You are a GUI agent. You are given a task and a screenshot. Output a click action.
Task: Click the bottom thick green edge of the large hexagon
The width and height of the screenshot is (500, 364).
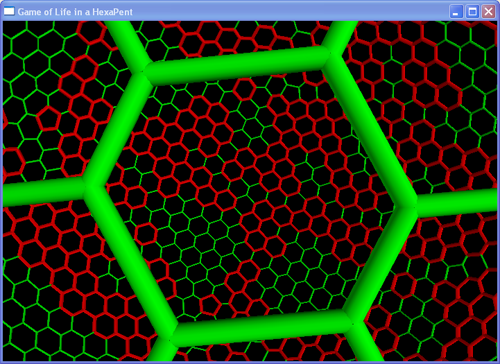[x=262, y=326]
